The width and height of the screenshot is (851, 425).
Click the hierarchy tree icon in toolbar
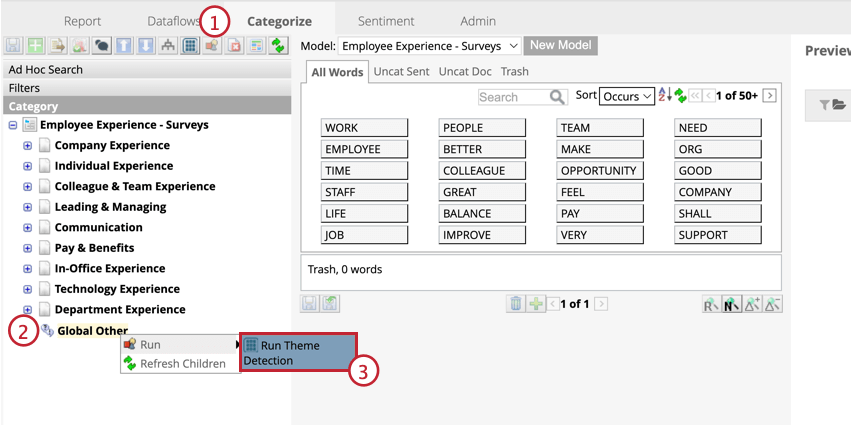pos(168,46)
